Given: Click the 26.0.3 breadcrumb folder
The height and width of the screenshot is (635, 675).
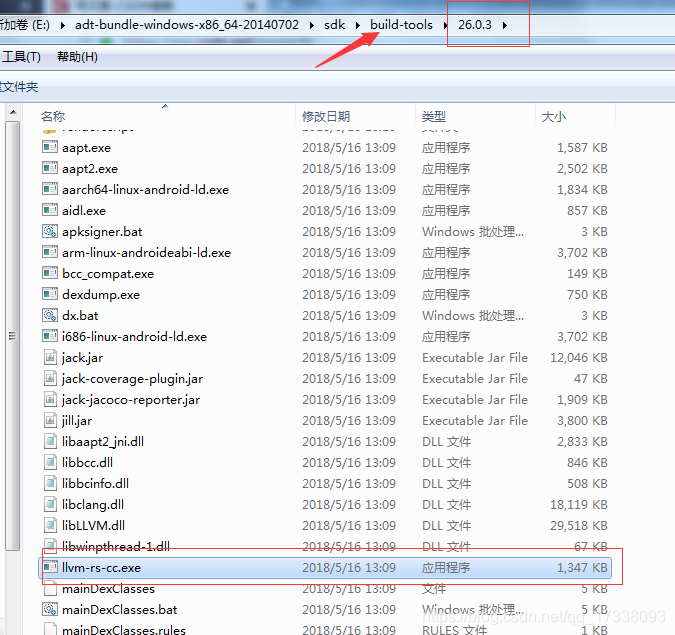Looking at the screenshot, I should (x=474, y=25).
